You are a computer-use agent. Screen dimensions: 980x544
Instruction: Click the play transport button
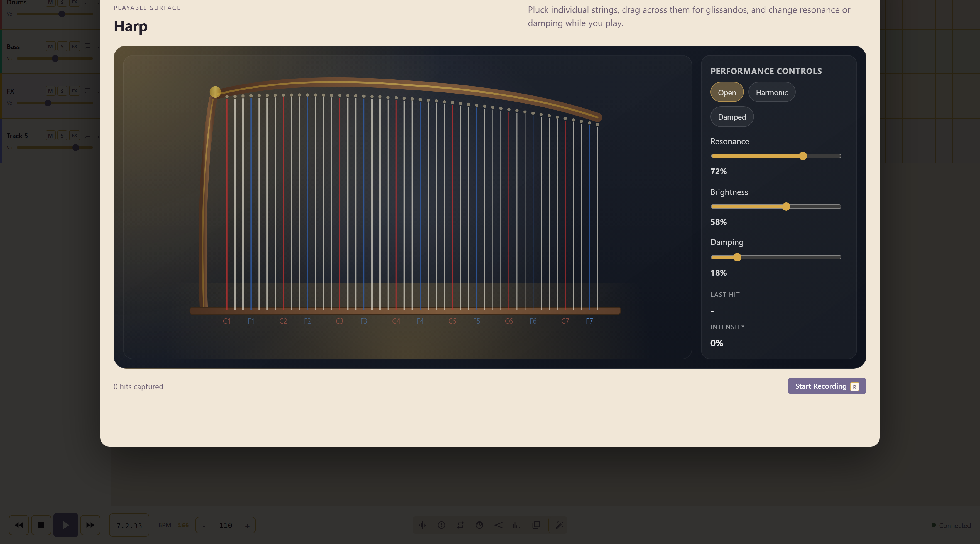pyautogui.click(x=65, y=525)
